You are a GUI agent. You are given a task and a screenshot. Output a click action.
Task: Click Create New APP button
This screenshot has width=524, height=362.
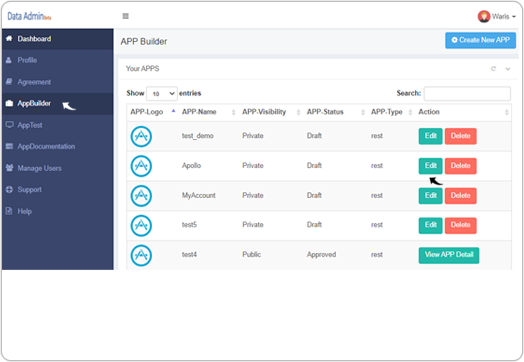point(480,40)
